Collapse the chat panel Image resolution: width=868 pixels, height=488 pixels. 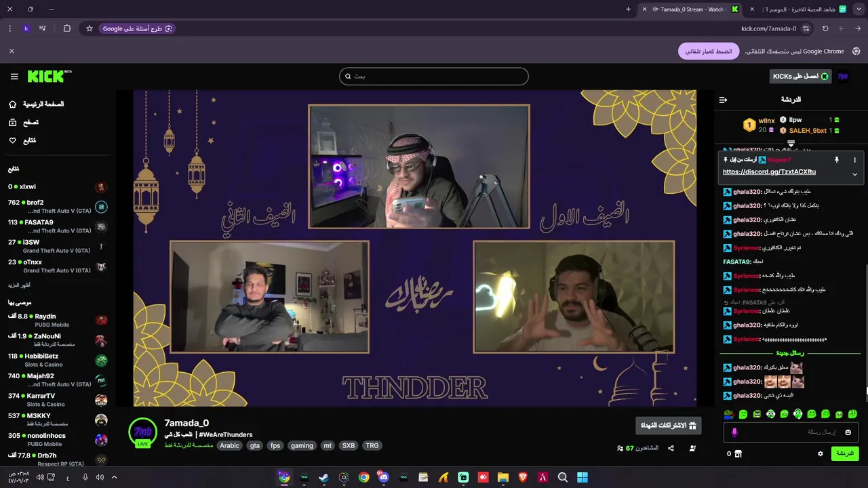(x=723, y=100)
